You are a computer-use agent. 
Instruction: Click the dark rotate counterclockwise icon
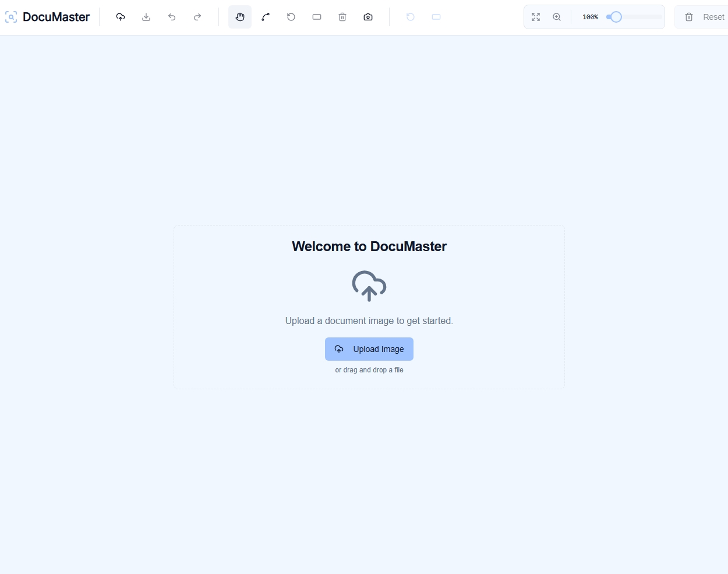(291, 17)
